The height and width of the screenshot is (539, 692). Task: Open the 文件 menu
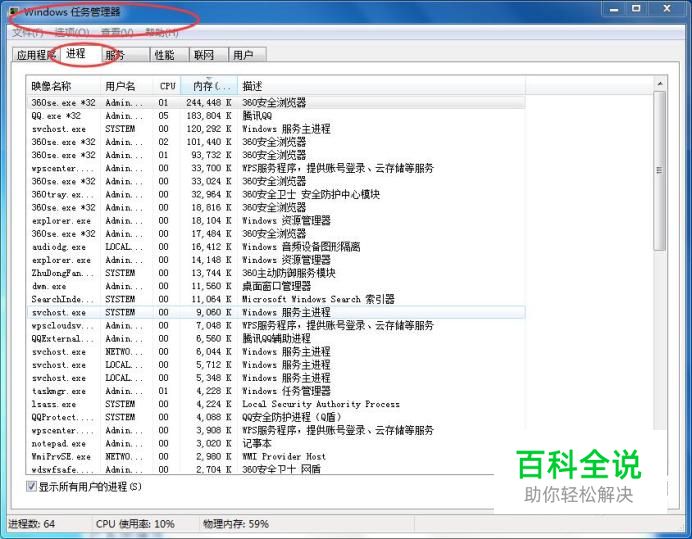[x=28, y=32]
